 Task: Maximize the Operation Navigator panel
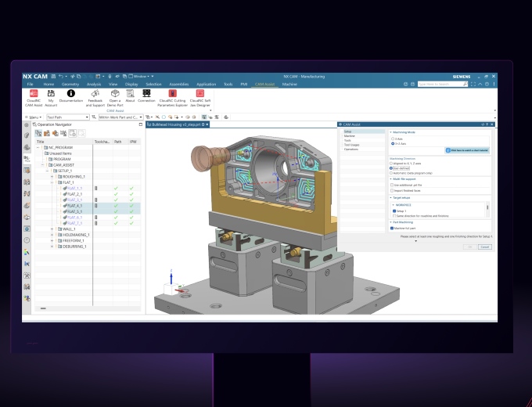point(141,124)
